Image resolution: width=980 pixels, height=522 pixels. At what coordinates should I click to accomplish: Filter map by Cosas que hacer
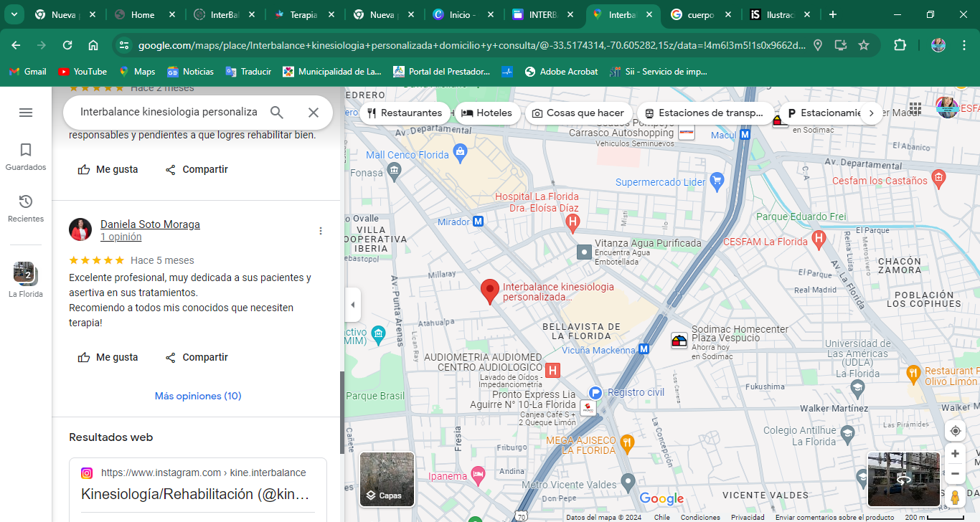pyautogui.click(x=578, y=113)
